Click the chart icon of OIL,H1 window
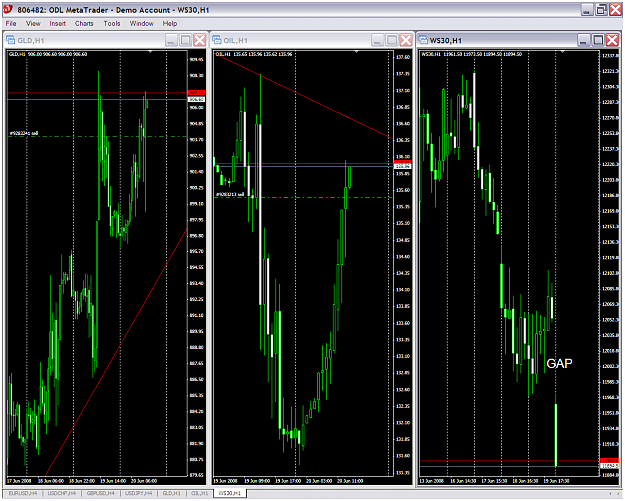This screenshot has width=625, height=501. click(217, 40)
